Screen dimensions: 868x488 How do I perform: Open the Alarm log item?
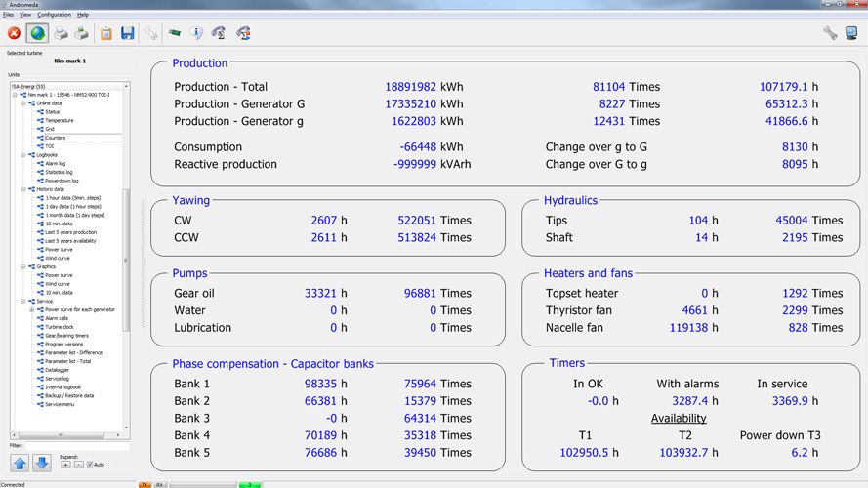[x=56, y=164]
